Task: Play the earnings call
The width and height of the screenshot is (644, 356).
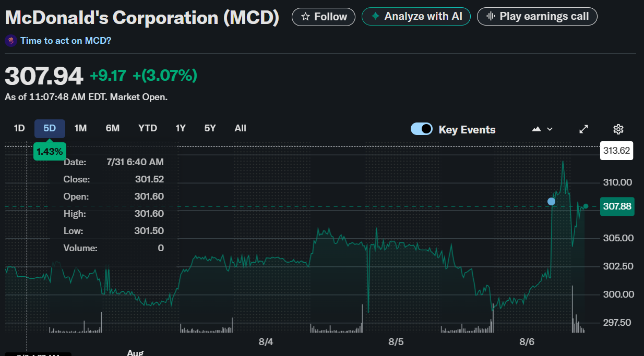Action: [x=537, y=17]
